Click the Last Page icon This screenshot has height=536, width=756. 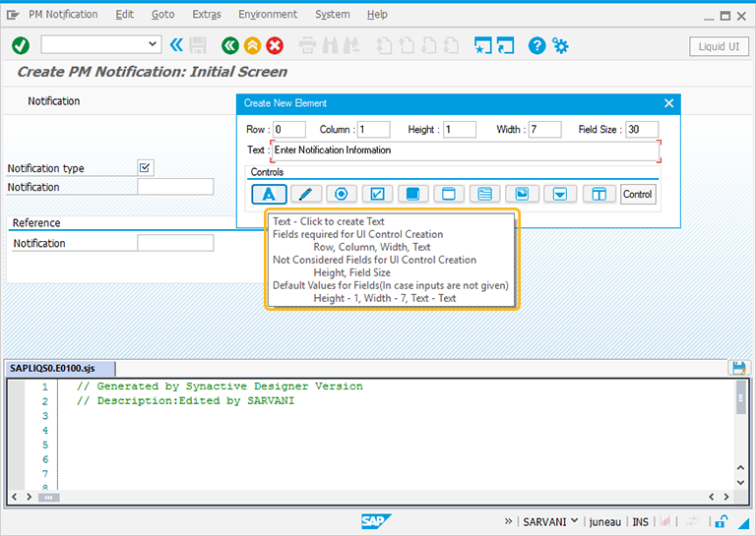(x=451, y=46)
